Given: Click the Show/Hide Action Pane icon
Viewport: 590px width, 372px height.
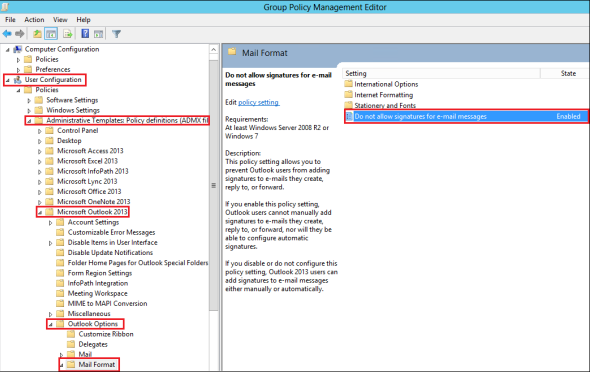Looking at the screenshot, I should coord(99,34).
